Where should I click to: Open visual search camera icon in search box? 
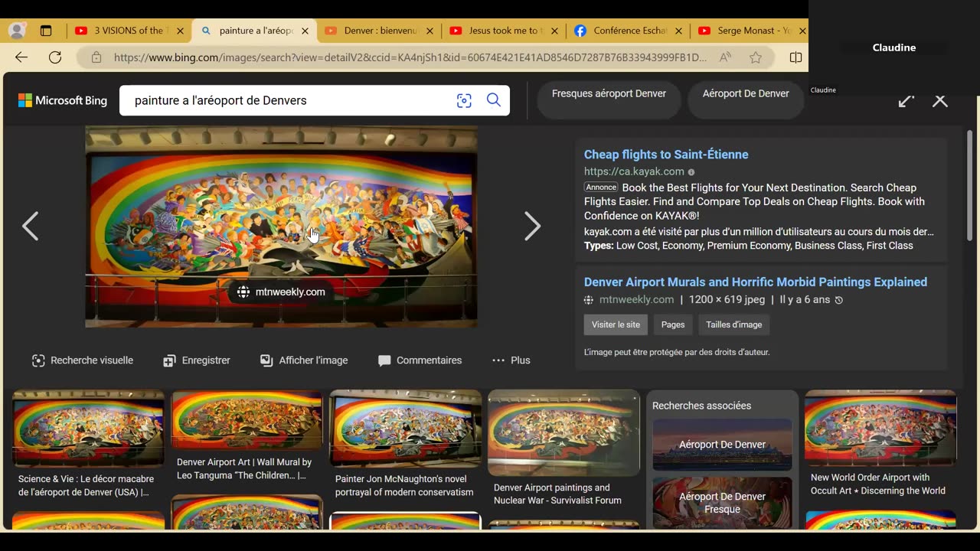coord(464,100)
